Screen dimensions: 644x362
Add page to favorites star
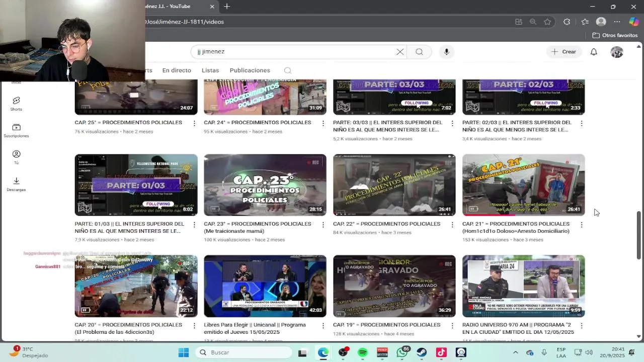pyautogui.click(x=547, y=22)
